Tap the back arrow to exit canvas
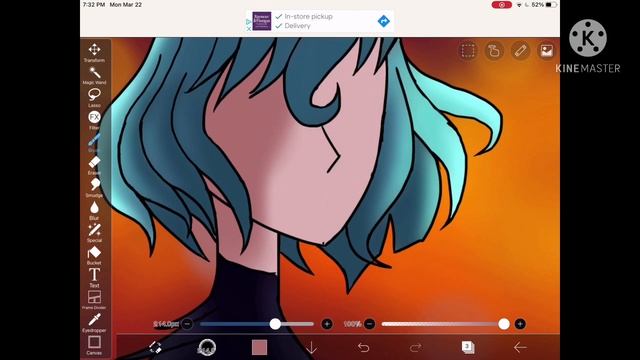This screenshot has width=640, height=360. 520,347
